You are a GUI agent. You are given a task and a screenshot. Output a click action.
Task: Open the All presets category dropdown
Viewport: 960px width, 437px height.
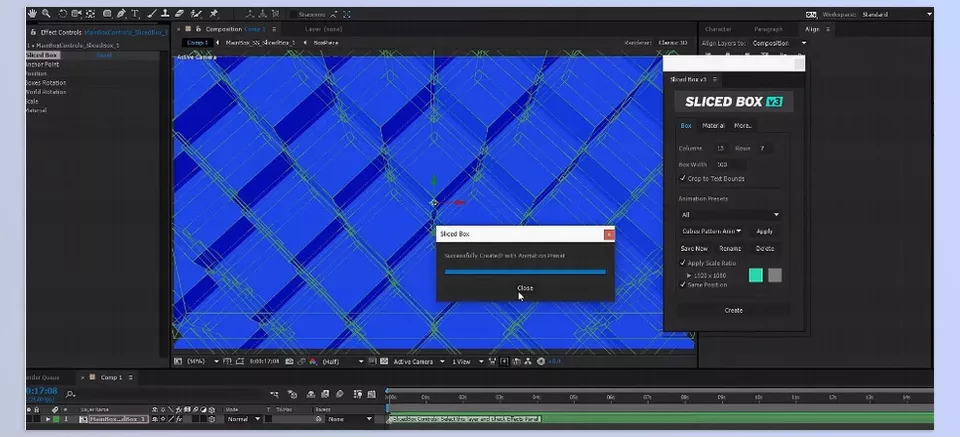tap(730, 215)
